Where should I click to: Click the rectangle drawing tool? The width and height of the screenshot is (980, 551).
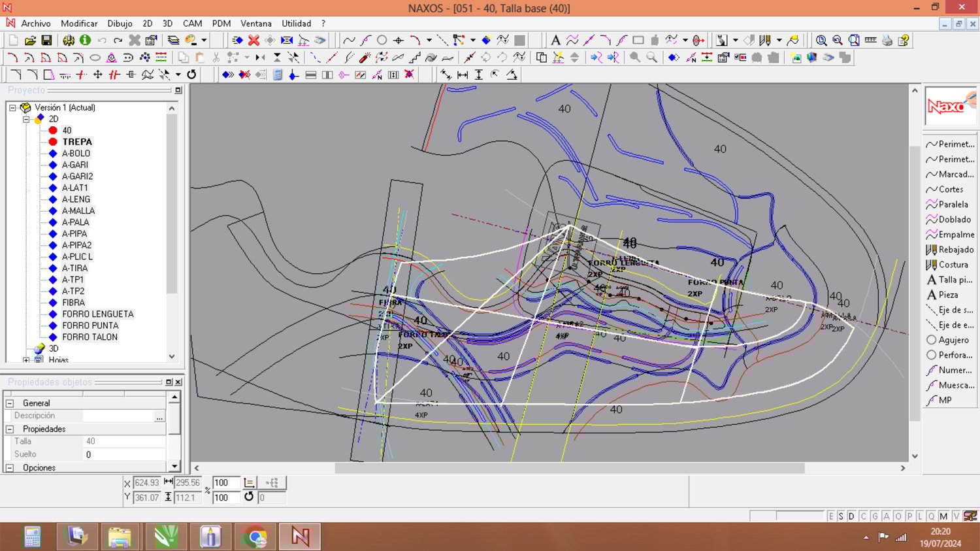click(x=638, y=40)
